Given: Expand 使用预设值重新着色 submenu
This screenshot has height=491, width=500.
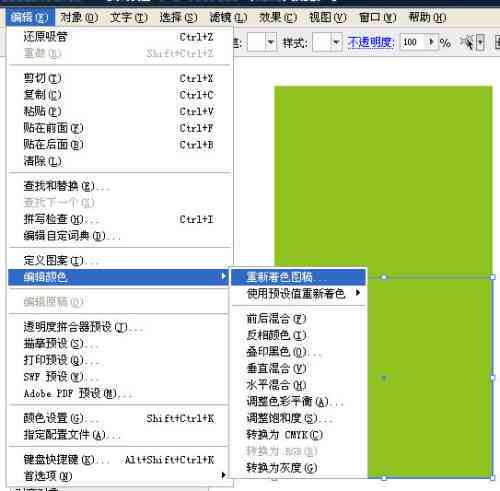Looking at the screenshot, I should point(299,294).
